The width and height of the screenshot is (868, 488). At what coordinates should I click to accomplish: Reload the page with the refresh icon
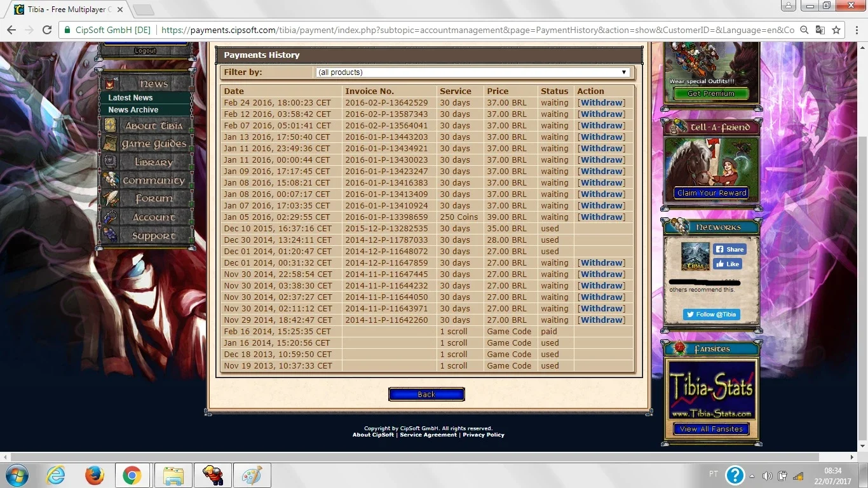pos(47,30)
